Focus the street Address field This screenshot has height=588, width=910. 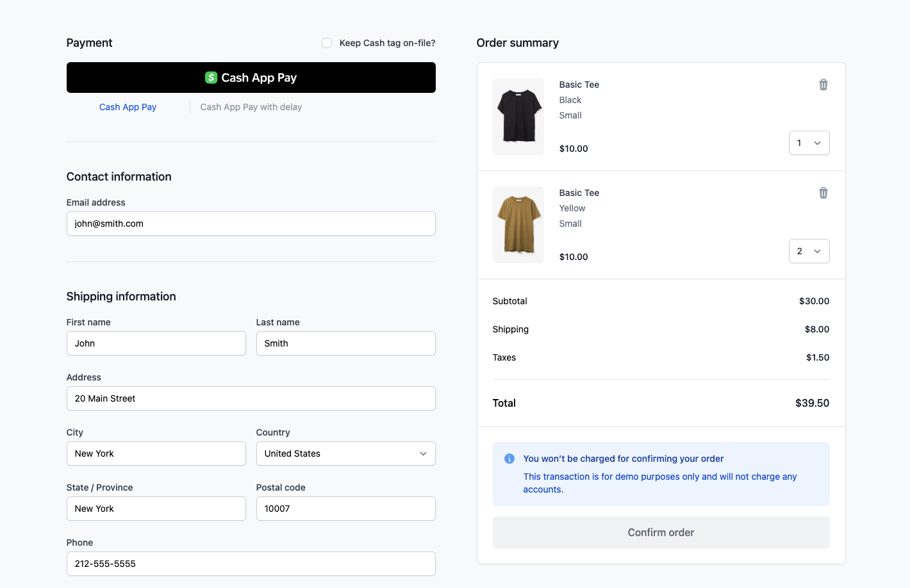pyautogui.click(x=251, y=398)
